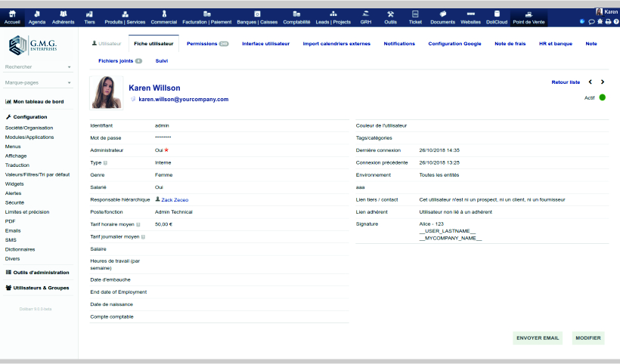
Task: Click the green Actif status indicator
Action: [x=603, y=97]
